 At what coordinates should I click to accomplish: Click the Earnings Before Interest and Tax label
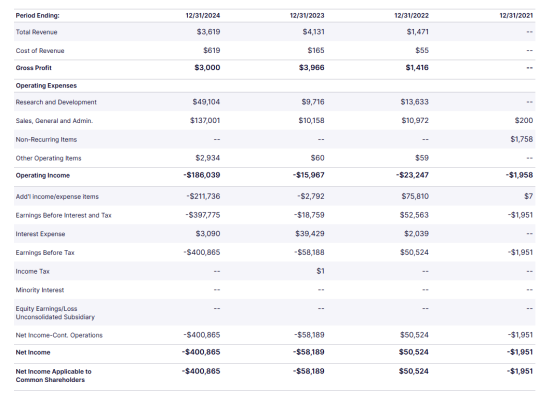click(63, 215)
